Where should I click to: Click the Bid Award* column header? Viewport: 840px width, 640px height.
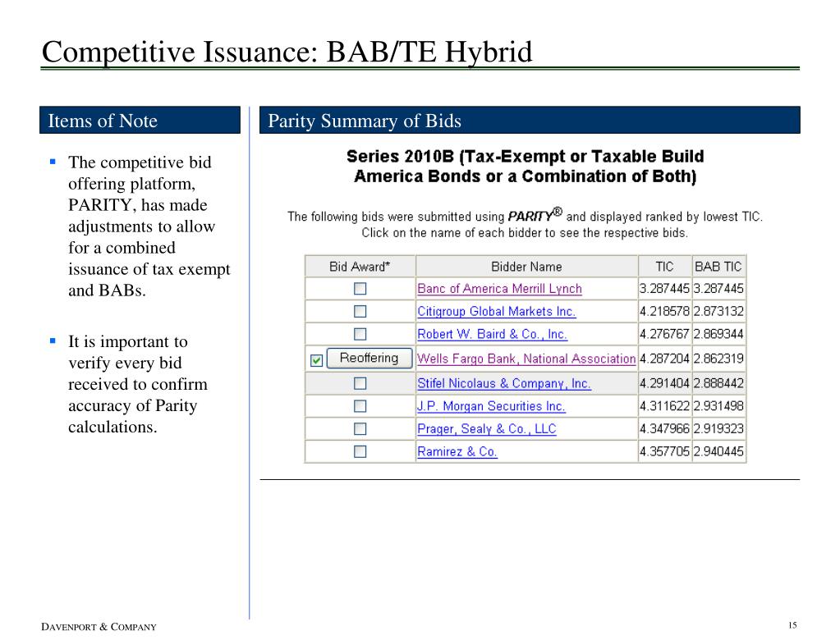[360, 267]
